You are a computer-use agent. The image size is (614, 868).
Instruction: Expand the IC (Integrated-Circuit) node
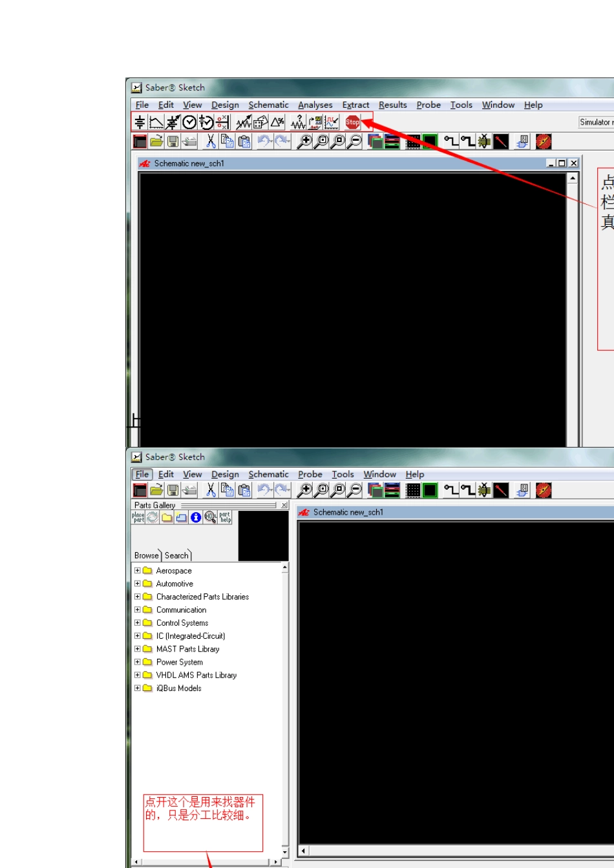(x=137, y=635)
